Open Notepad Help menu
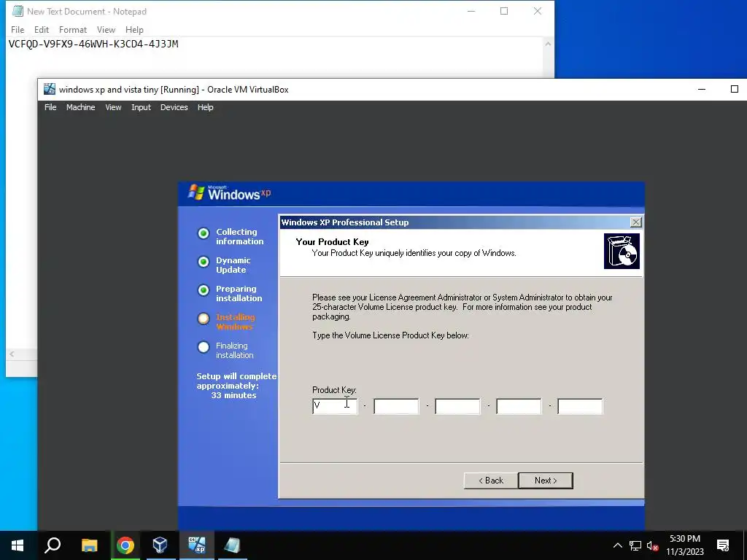747x560 pixels. coord(134,29)
